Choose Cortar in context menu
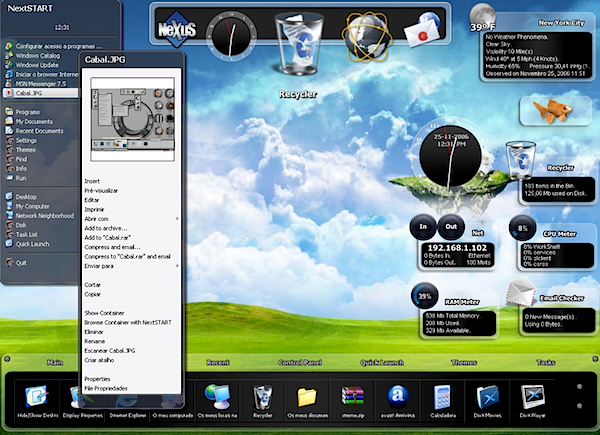The width and height of the screenshot is (600, 435). pos(92,285)
